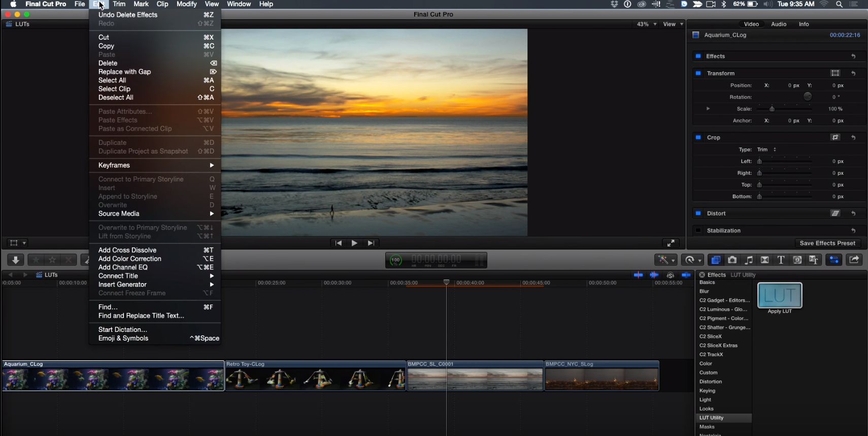868x436 pixels.
Task: Click the Reject red X button
Action: (69, 260)
